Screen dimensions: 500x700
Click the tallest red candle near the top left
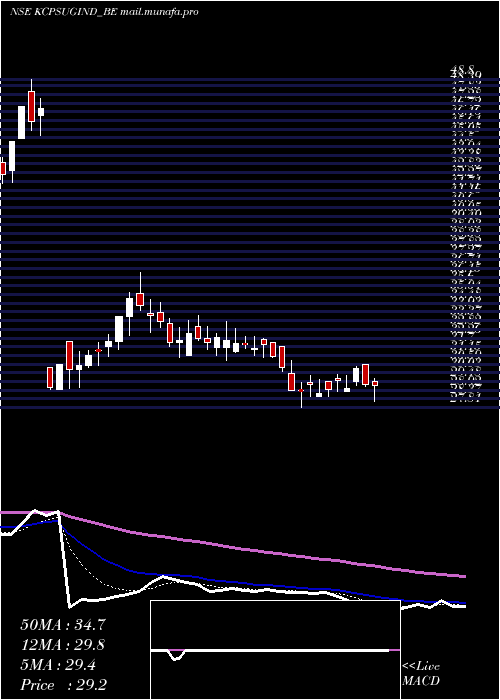coord(31,106)
